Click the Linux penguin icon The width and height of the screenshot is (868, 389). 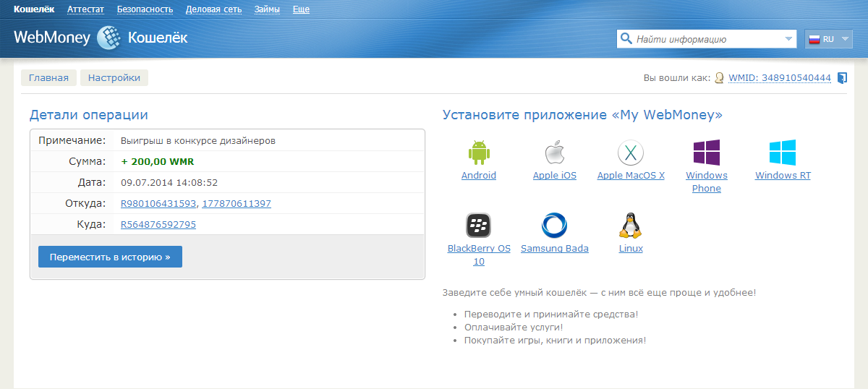click(631, 226)
